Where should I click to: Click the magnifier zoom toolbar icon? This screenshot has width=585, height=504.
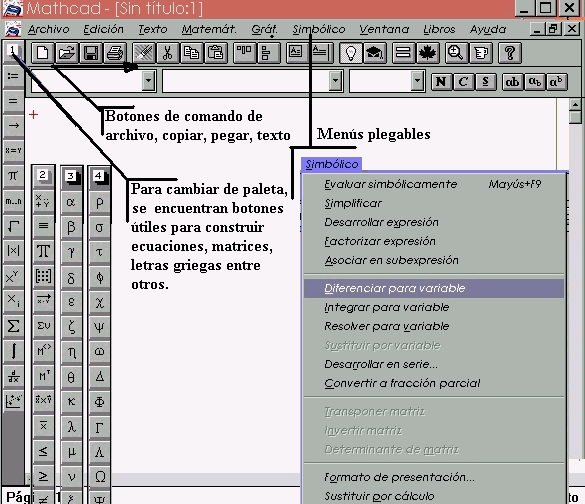455,53
